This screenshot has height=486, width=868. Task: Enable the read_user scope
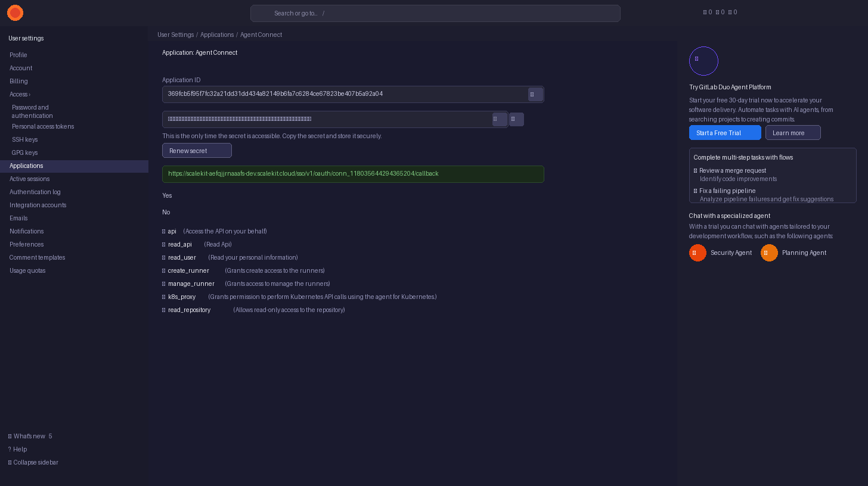click(x=163, y=257)
